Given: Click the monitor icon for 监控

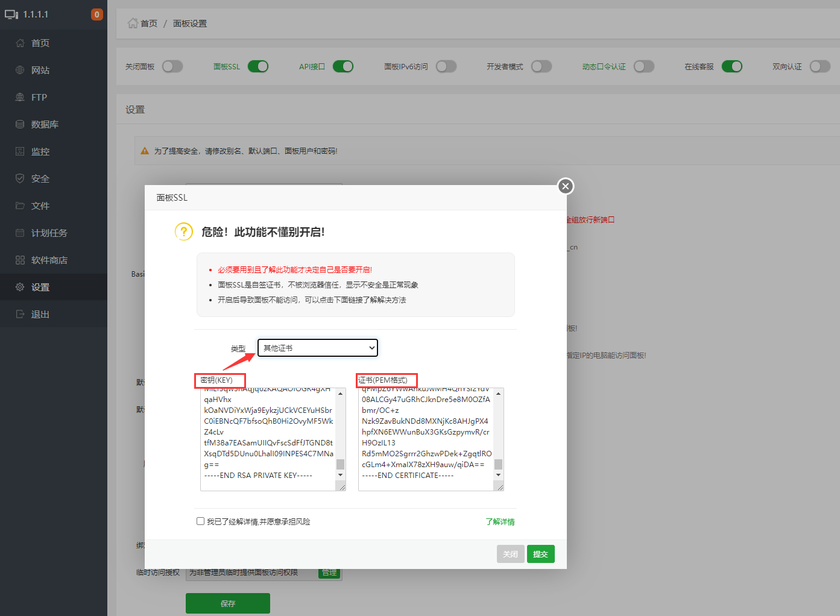Looking at the screenshot, I should pos(20,151).
